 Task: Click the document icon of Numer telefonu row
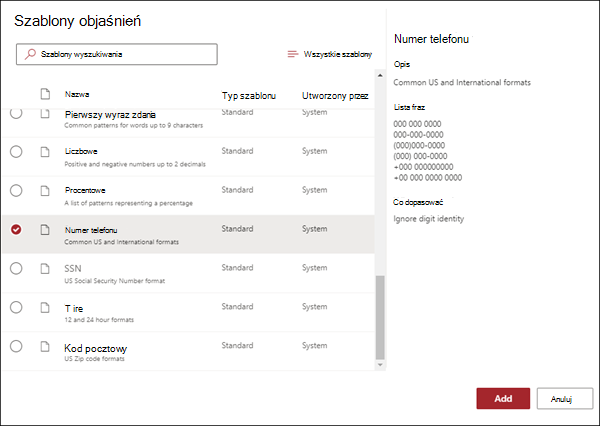click(45, 229)
